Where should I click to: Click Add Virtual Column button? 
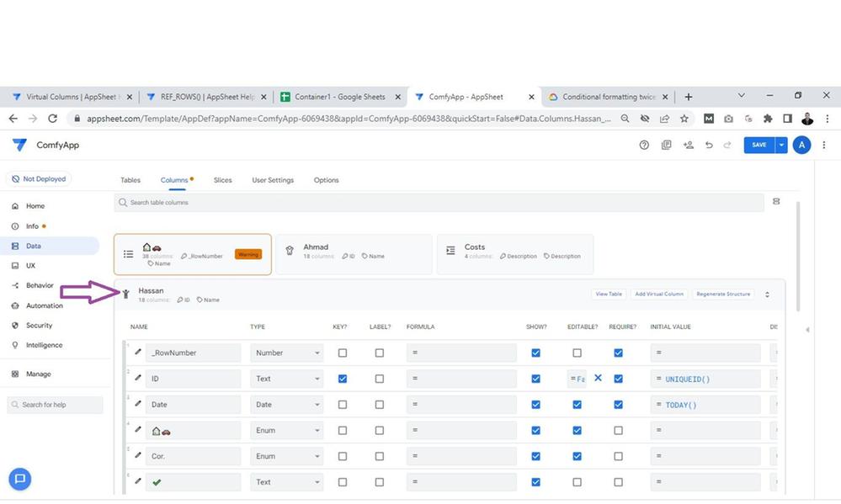(659, 294)
